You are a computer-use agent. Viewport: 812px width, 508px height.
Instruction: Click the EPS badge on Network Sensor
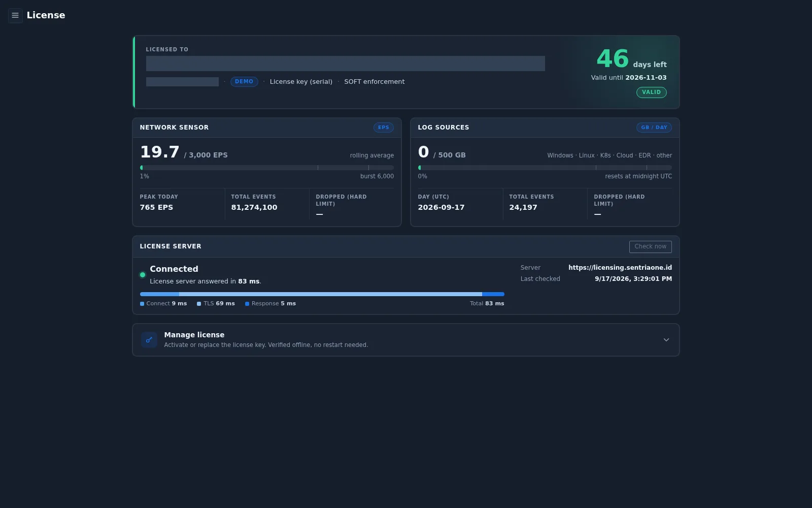[x=384, y=128]
